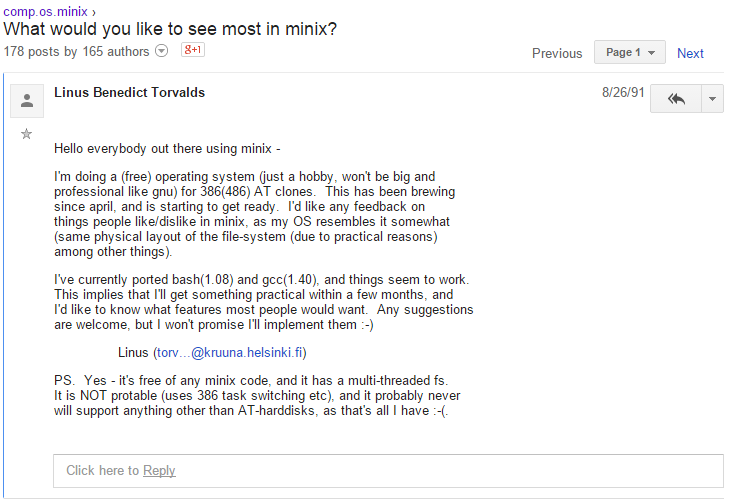Screen dimensions: 730x501
Task: Click the reply-all arrows button
Action: click(x=676, y=98)
